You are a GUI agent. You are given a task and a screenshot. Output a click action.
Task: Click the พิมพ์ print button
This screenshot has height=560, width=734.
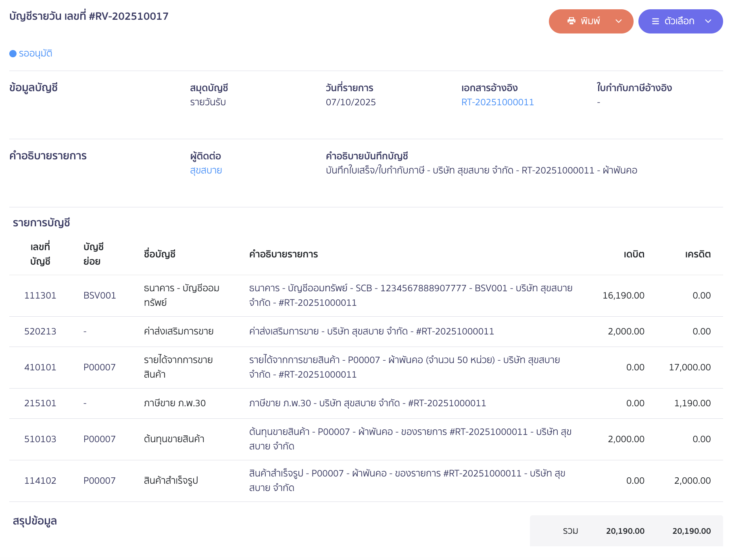click(591, 21)
